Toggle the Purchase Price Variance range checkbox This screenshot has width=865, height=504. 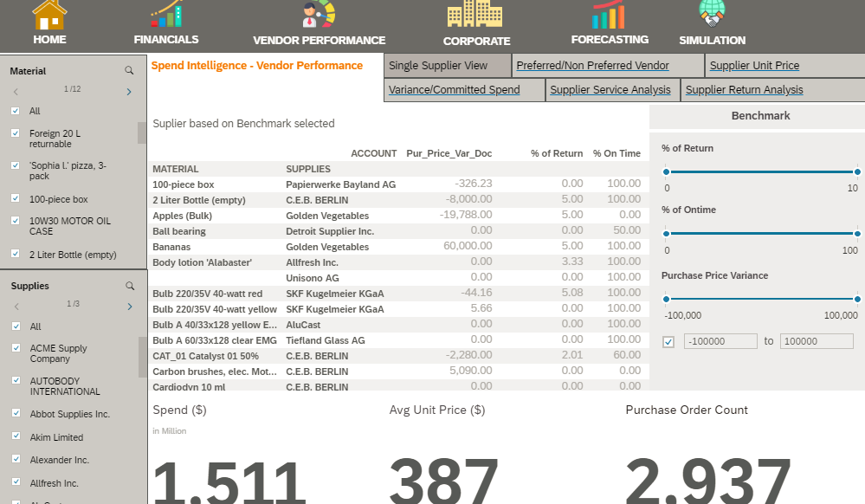click(x=668, y=342)
